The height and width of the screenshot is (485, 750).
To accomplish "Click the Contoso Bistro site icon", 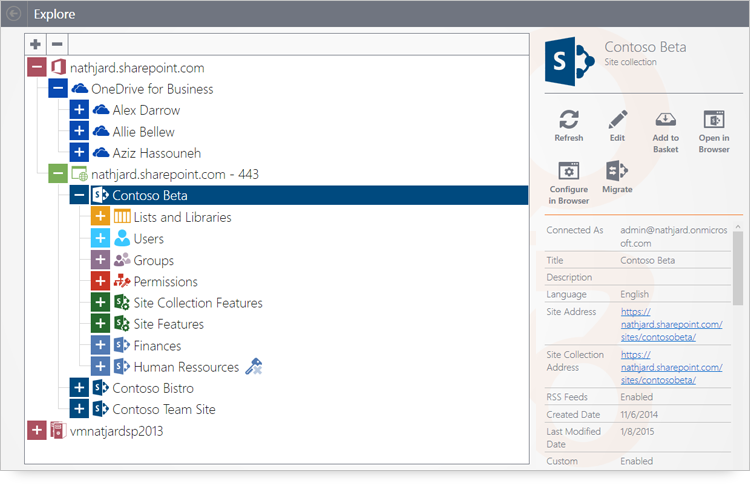I will point(100,387).
